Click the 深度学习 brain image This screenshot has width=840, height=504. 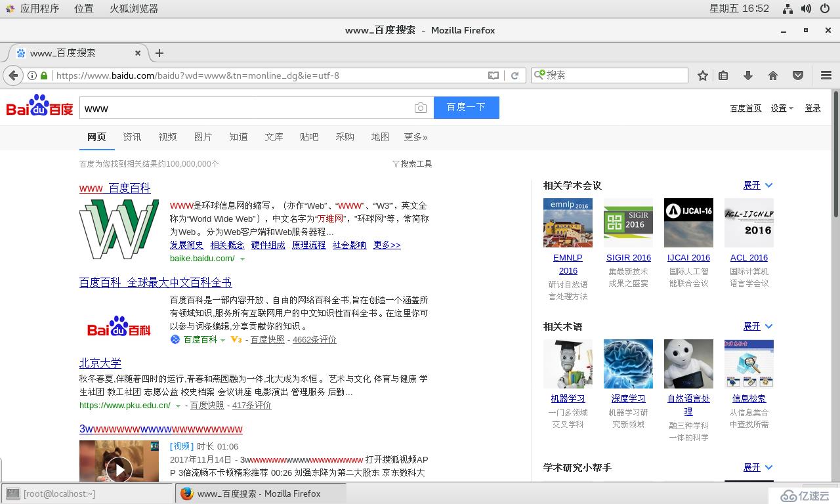(628, 364)
